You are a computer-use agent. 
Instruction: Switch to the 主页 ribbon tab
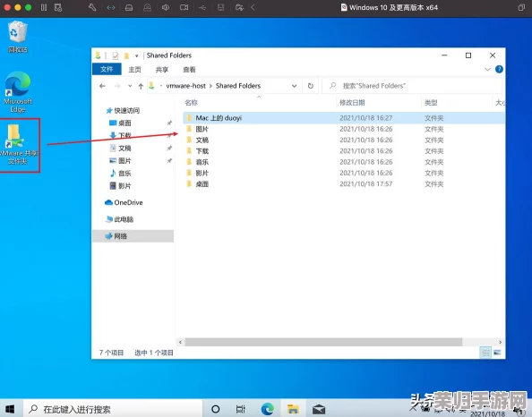[x=134, y=70]
